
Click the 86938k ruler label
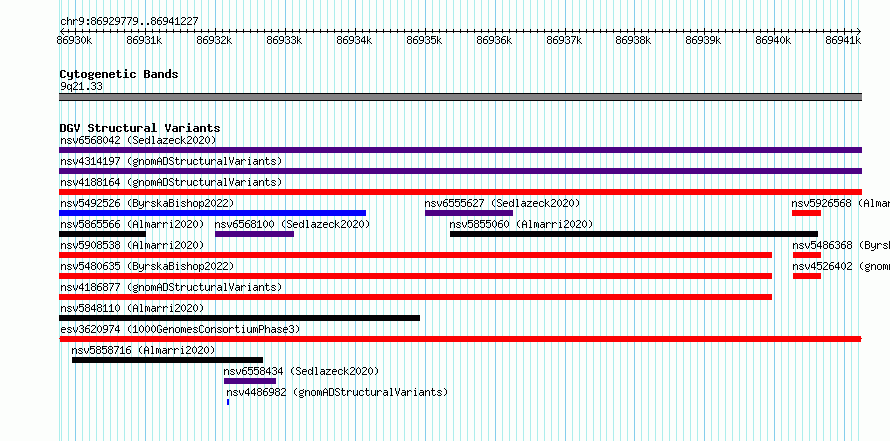coord(634,40)
